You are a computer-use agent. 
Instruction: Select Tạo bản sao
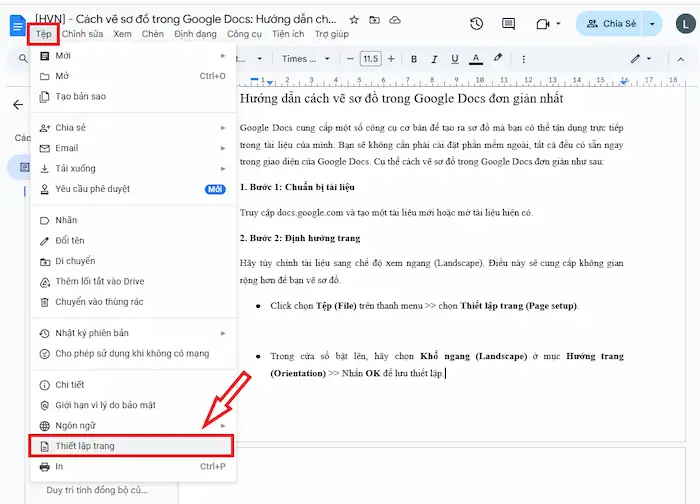coord(133,96)
